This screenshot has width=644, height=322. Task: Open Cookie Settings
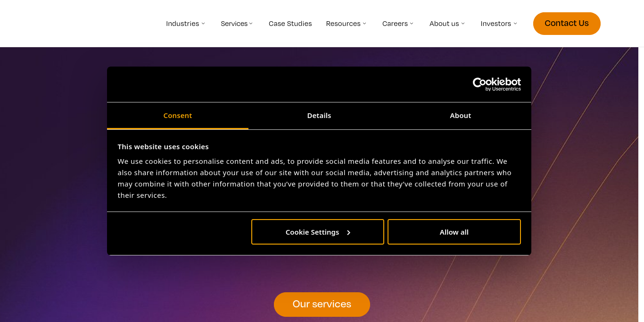pyautogui.click(x=317, y=232)
